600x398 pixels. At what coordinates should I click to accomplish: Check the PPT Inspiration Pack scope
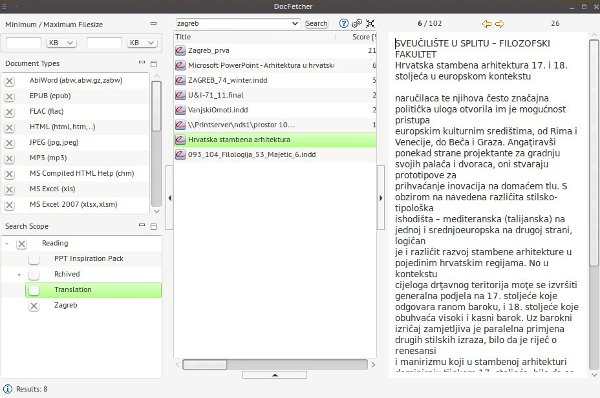34,259
